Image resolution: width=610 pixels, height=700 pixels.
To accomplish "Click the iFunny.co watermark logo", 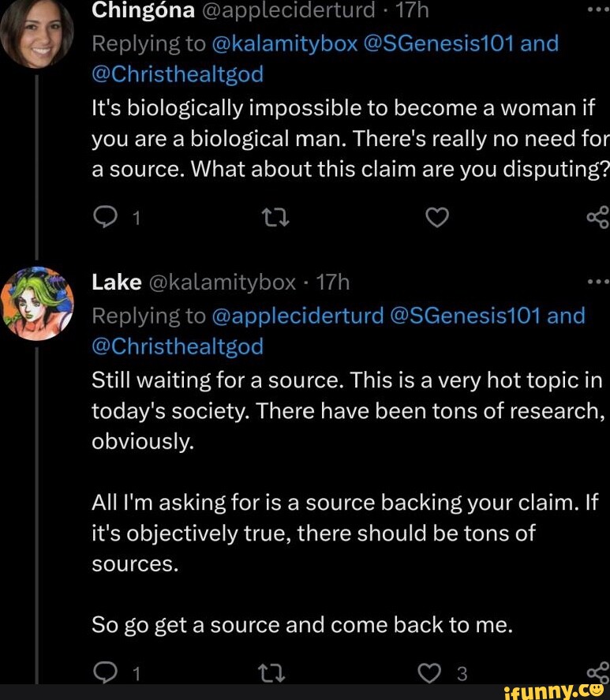I will coord(553,691).
